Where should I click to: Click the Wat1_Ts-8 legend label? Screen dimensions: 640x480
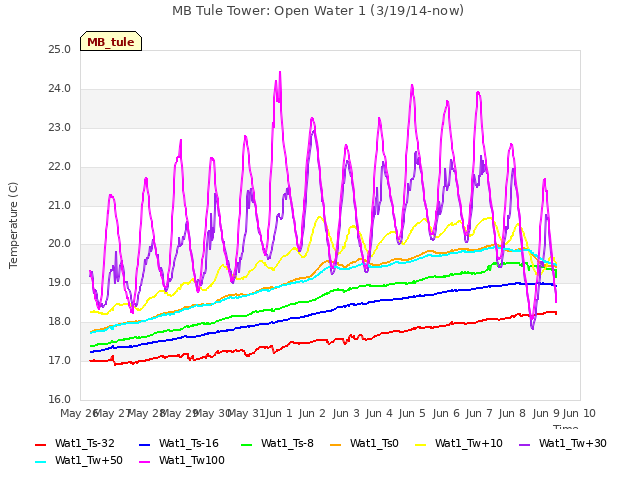pyautogui.click(x=287, y=444)
